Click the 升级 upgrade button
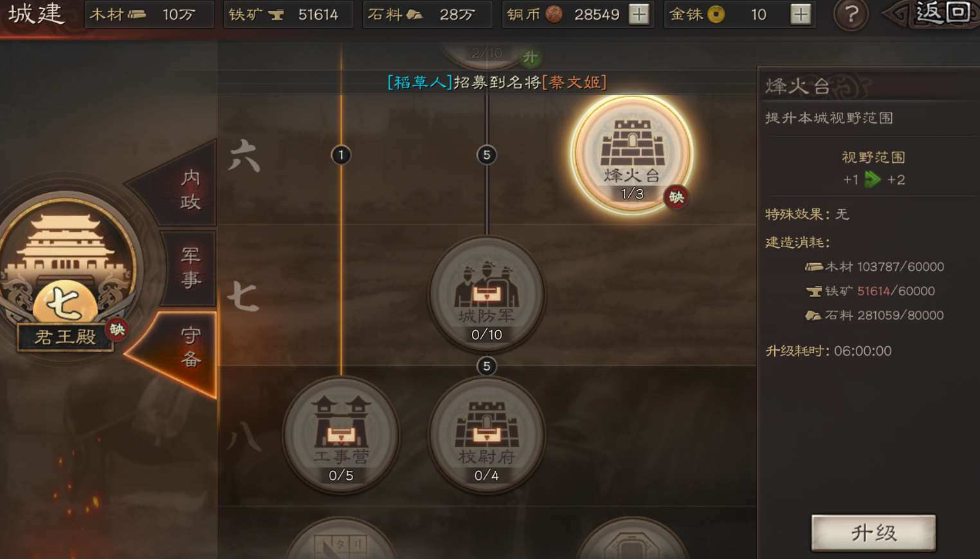Image resolution: width=980 pixels, height=559 pixels. point(873,533)
